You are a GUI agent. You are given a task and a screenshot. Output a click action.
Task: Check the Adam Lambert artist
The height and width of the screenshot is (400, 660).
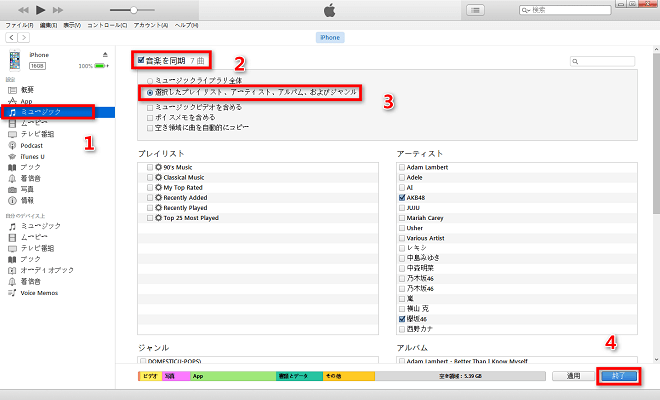point(402,167)
